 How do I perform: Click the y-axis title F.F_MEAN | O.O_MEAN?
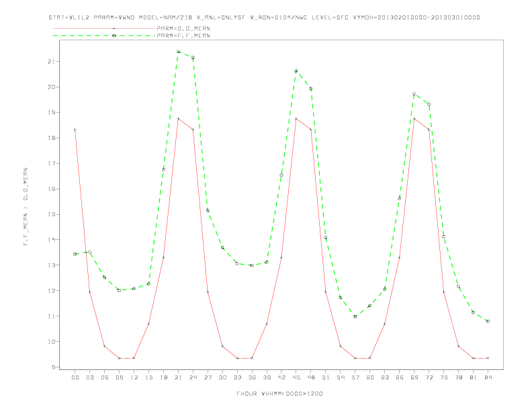coord(26,207)
